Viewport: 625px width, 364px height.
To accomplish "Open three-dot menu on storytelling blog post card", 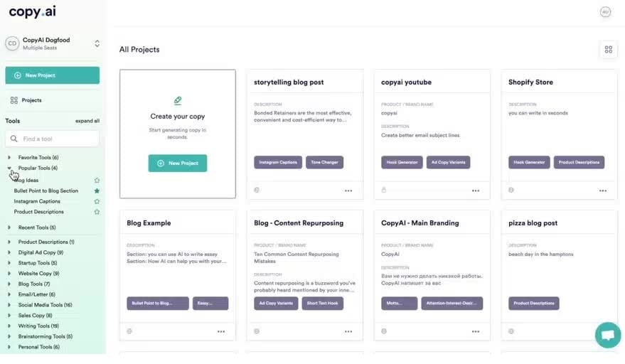I will click(x=348, y=191).
